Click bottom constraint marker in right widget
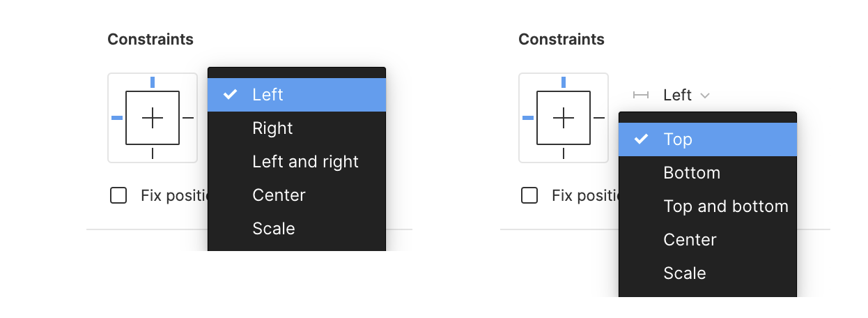The width and height of the screenshot is (868, 318). 564,153
